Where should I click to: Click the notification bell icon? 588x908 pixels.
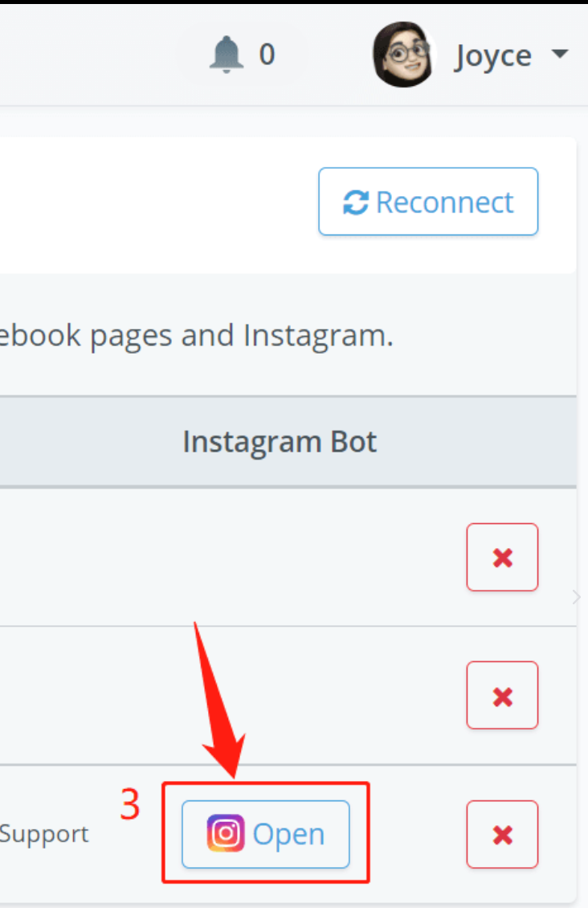(227, 55)
